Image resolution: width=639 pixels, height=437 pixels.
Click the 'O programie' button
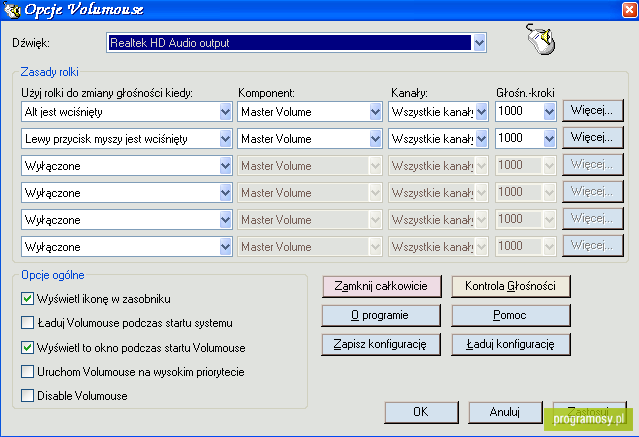381,316
